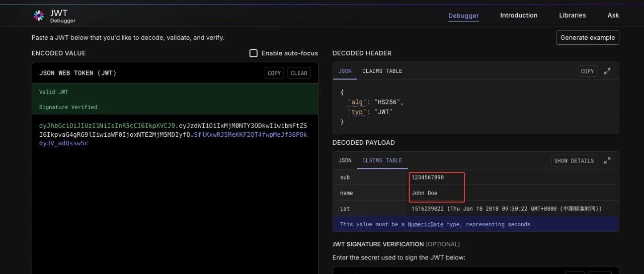The height and width of the screenshot is (274, 644).
Task: Click Show Details in Decoded Payload
Action: pos(574,161)
